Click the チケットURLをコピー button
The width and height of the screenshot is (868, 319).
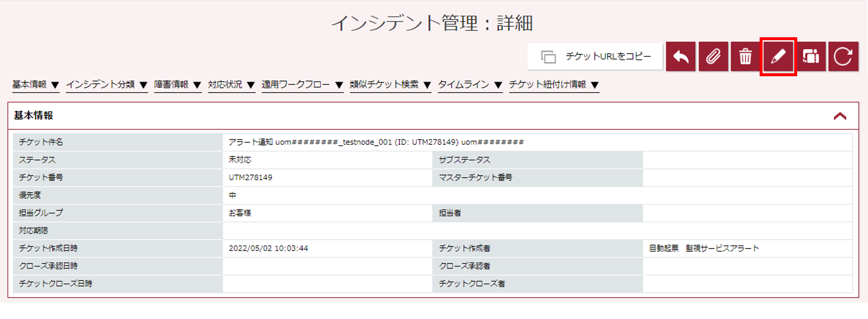pyautogui.click(x=595, y=56)
